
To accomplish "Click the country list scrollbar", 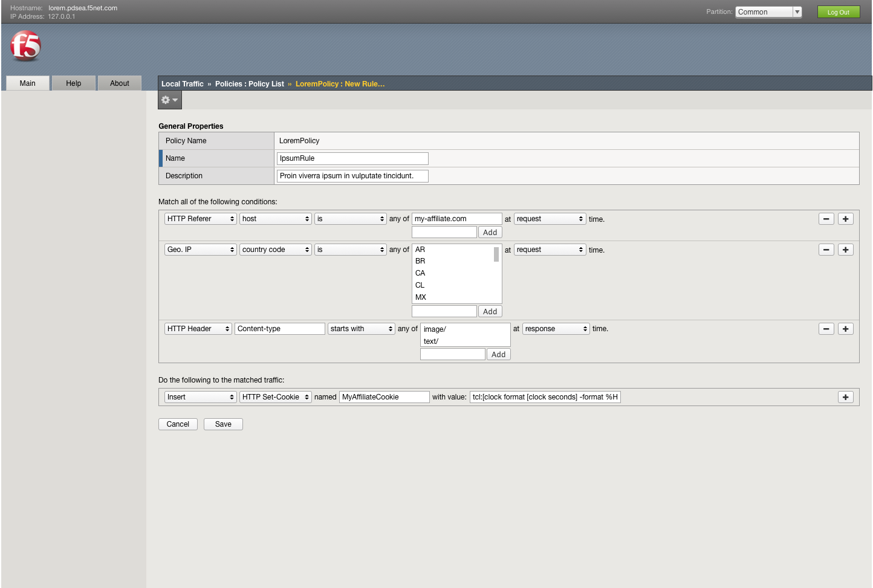I will (x=496, y=254).
